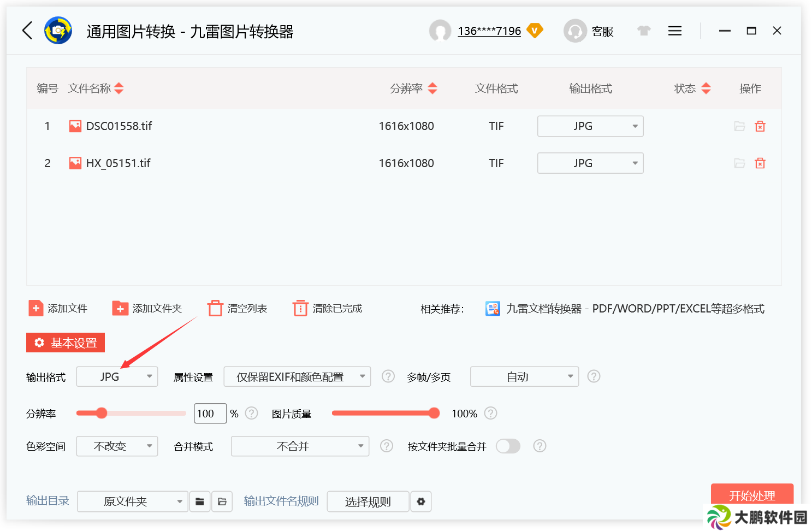
Task: Toggle batch merge by folder switch
Action: (508, 446)
